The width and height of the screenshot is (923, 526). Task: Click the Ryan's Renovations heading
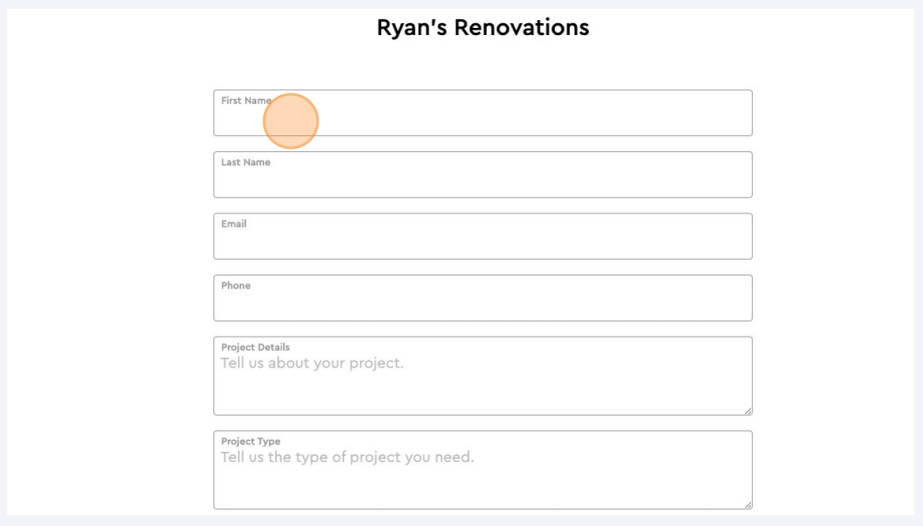(x=482, y=28)
